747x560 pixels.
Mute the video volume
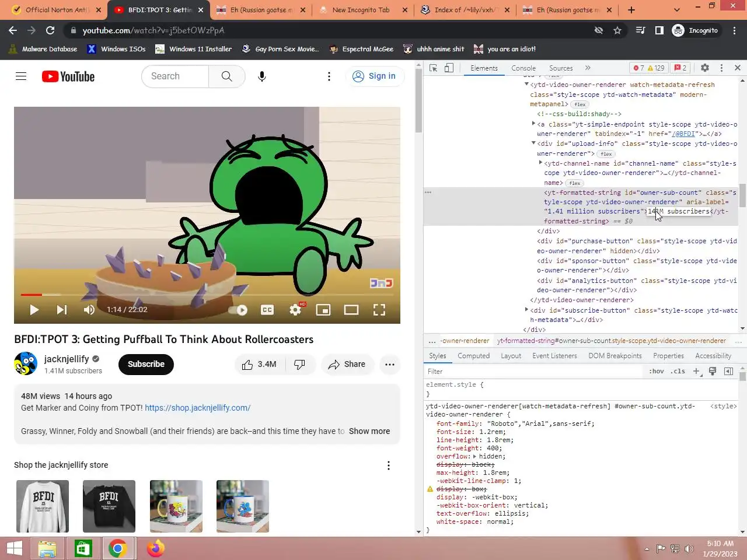(89, 310)
